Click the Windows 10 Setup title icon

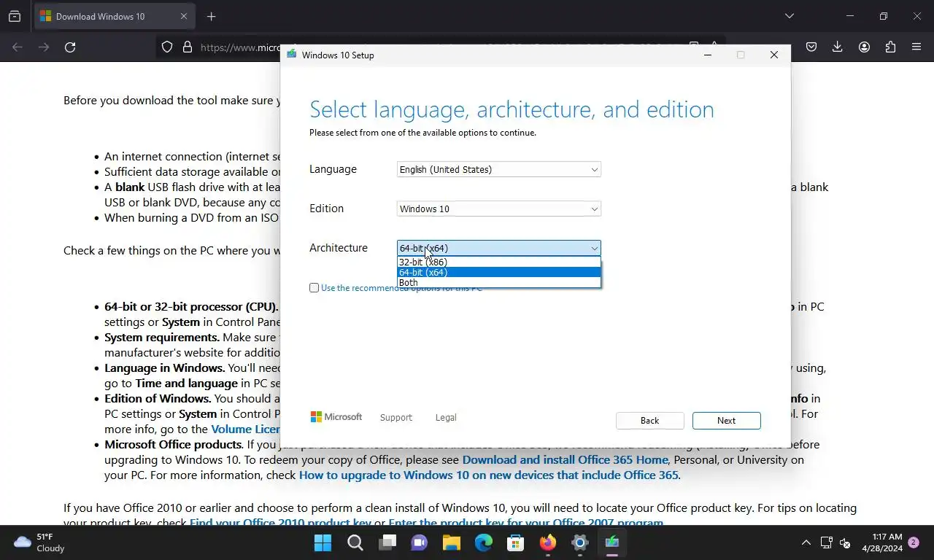292,55
